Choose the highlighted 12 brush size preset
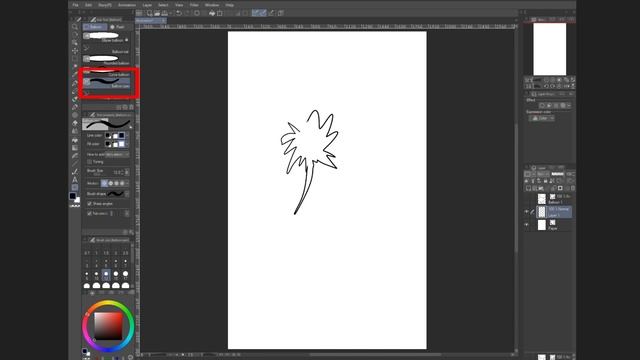Viewport: 640px width, 360px height. (x=106, y=275)
